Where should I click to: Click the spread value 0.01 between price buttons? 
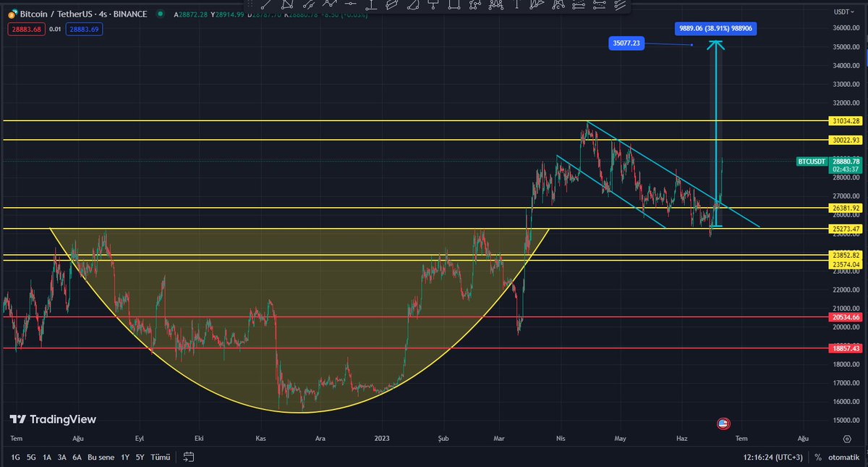click(x=55, y=30)
